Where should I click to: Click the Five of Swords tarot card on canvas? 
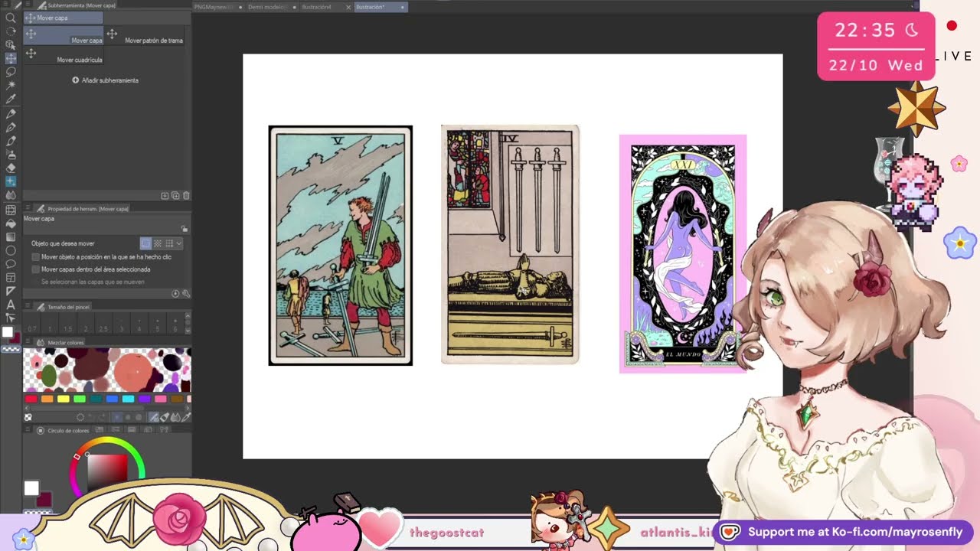(x=341, y=246)
